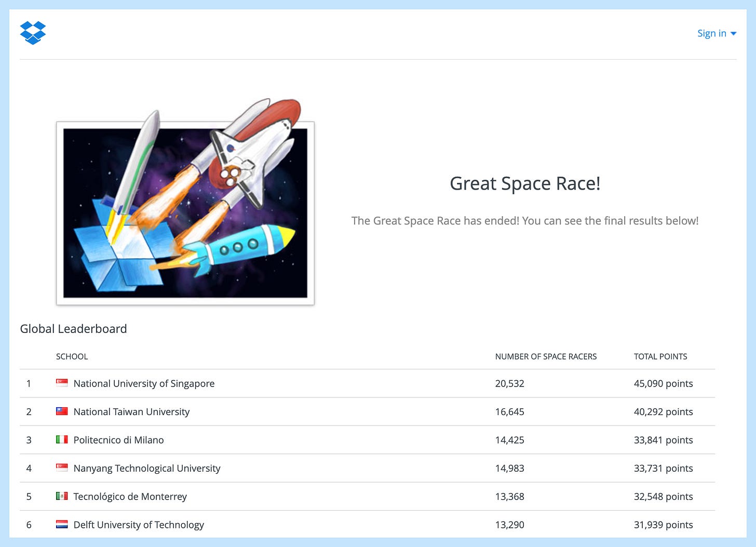This screenshot has height=547, width=756.
Task: Click the Italy flag beside Politecnico di Milano
Action: [x=62, y=439]
